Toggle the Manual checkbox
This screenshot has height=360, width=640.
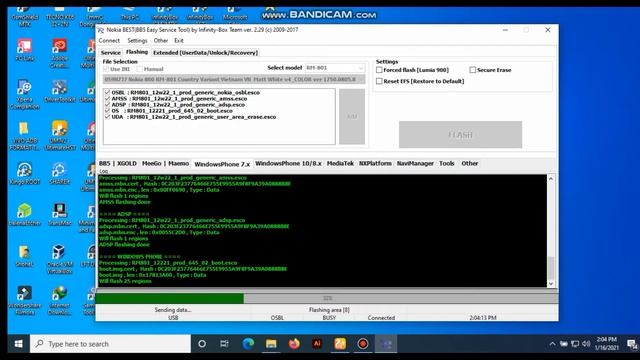(x=140, y=69)
